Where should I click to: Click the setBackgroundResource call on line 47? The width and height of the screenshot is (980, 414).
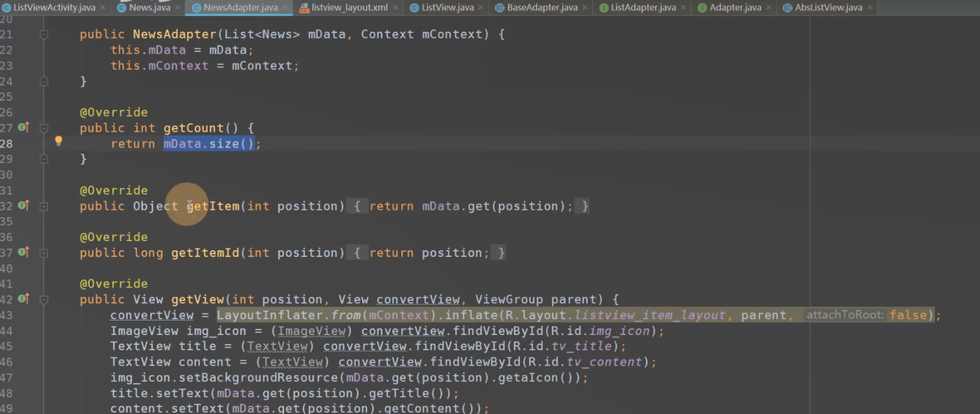tap(258, 377)
